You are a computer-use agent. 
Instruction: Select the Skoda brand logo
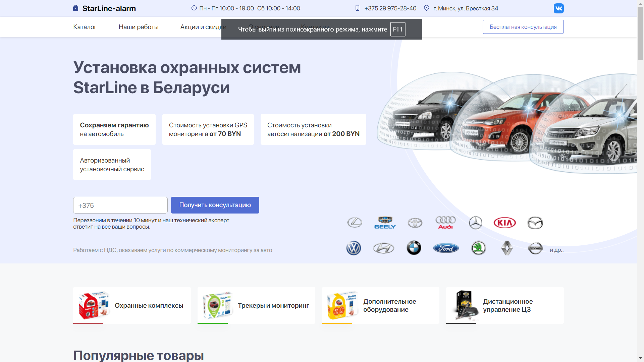pos(479,248)
